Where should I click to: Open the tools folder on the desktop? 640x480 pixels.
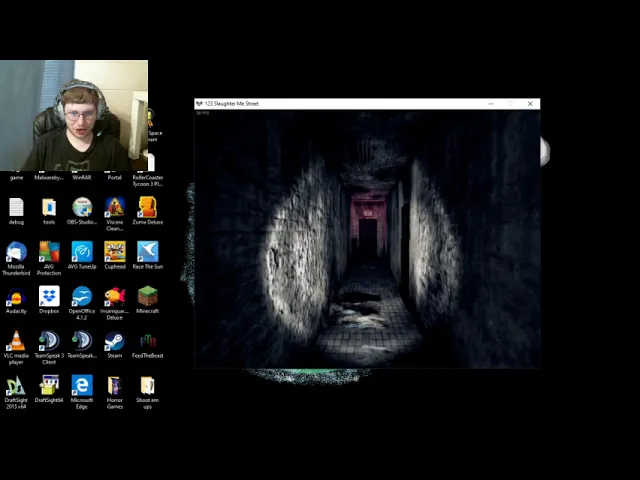pyautogui.click(x=49, y=207)
